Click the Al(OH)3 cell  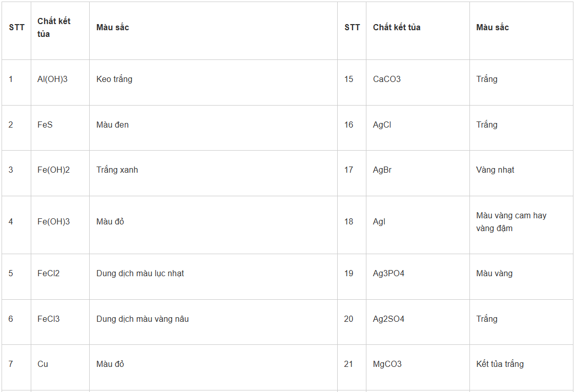53,79
